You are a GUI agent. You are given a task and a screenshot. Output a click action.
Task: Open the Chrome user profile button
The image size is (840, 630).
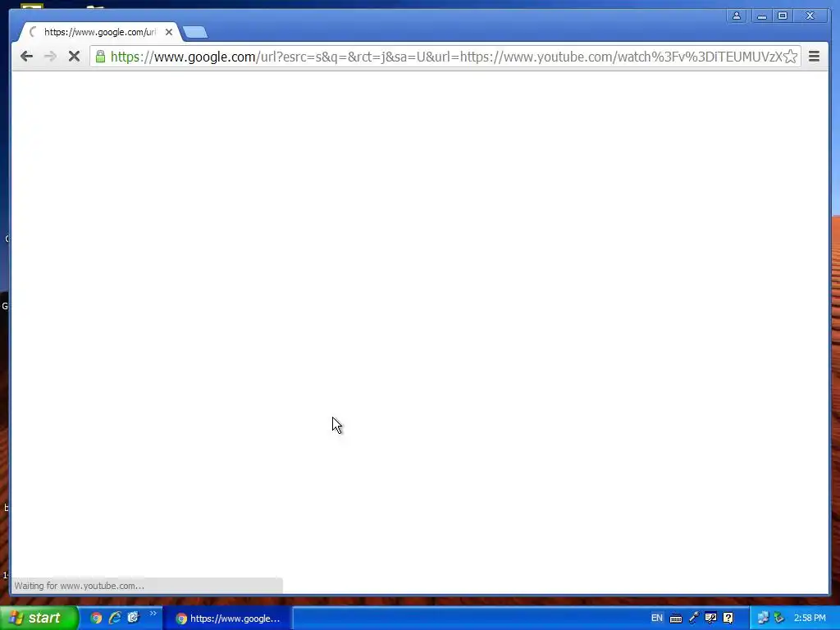pyautogui.click(x=737, y=16)
